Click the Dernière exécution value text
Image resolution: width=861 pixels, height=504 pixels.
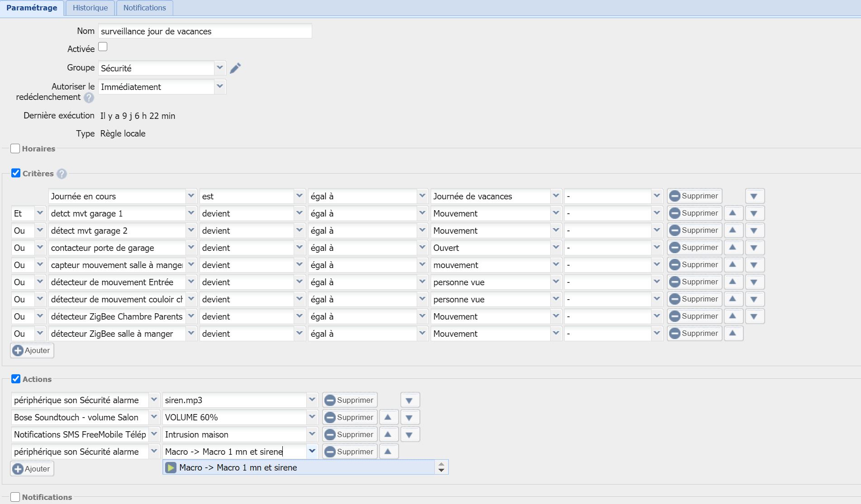pos(138,116)
